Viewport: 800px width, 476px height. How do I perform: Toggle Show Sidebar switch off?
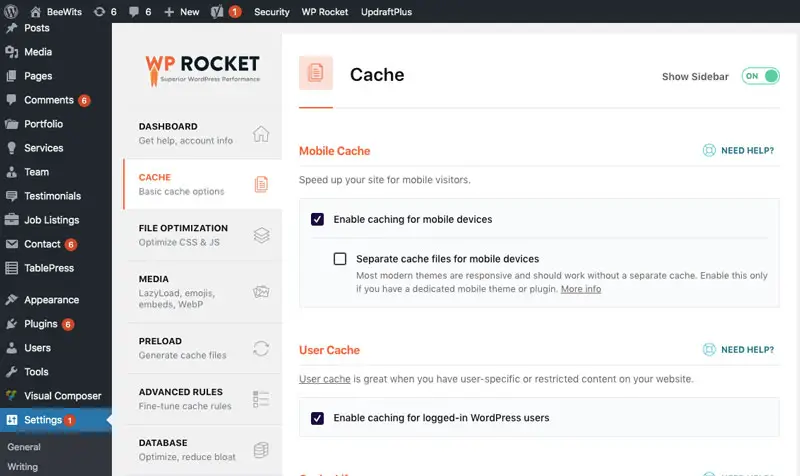click(x=760, y=76)
